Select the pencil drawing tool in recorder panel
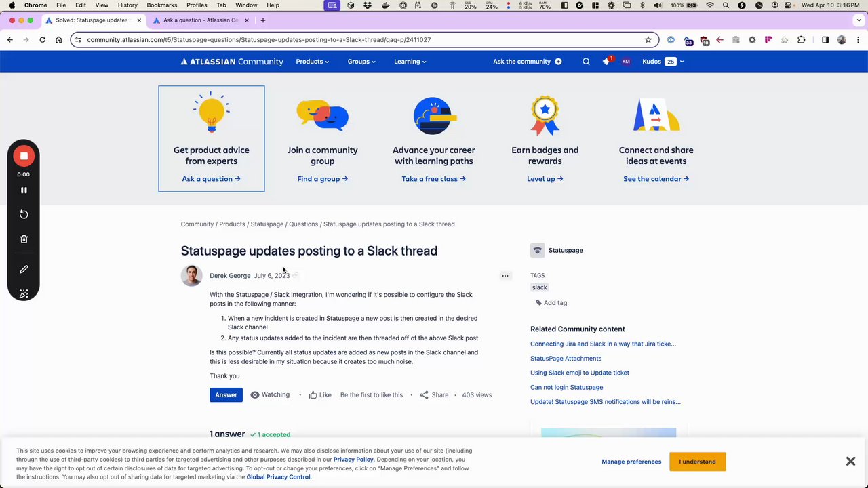Image resolution: width=868 pixels, height=488 pixels. [x=24, y=269]
